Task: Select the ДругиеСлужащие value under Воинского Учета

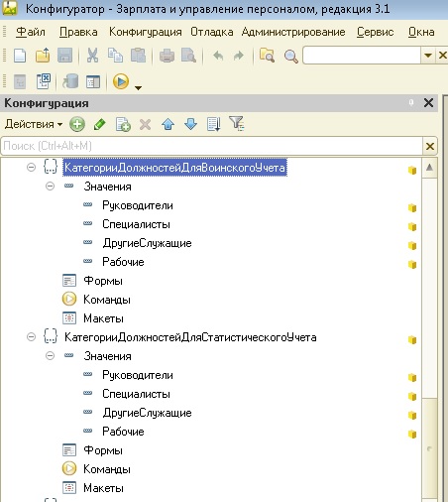Action: click(147, 243)
